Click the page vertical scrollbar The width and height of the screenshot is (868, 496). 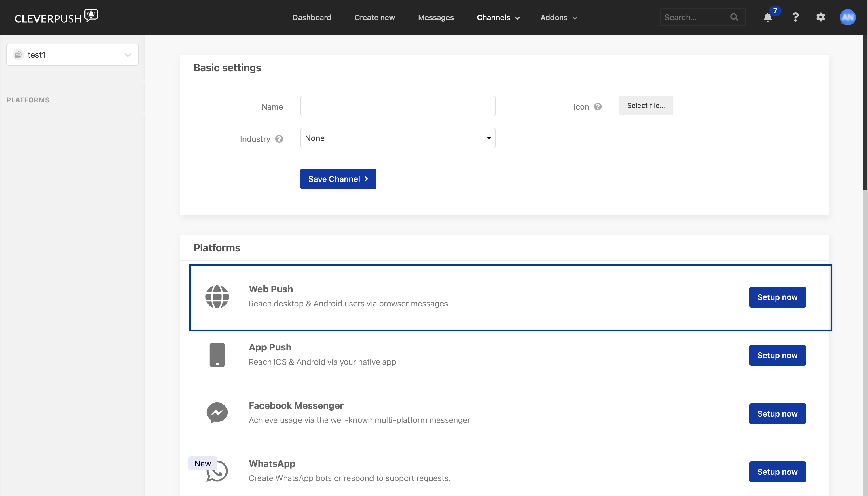[x=865, y=112]
